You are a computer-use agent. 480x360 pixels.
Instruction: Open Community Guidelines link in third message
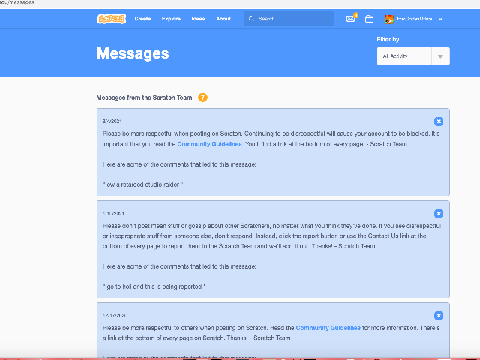(x=328, y=328)
